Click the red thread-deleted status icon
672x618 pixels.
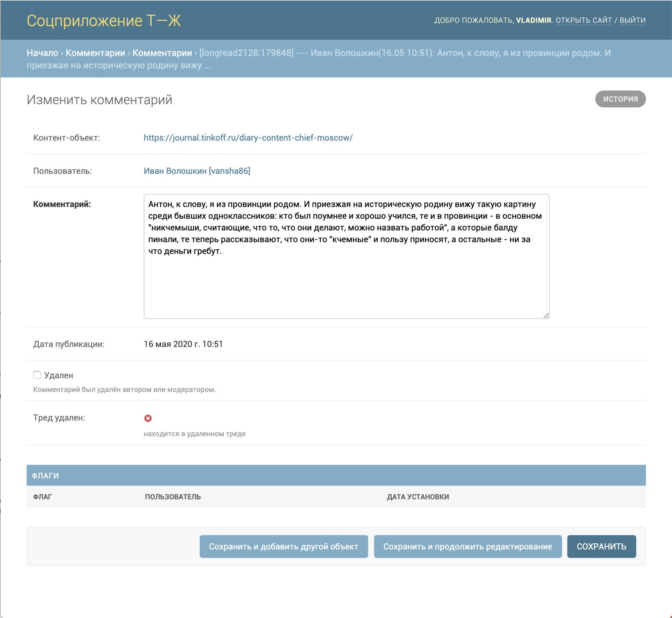148,418
